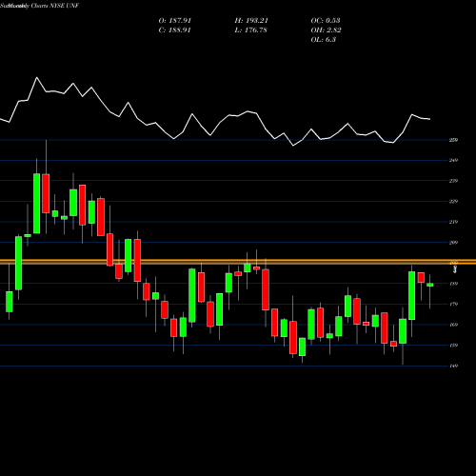Click the 229 price axis label
This screenshot has width=476, height=476.
pyautogui.click(x=453, y=201)
